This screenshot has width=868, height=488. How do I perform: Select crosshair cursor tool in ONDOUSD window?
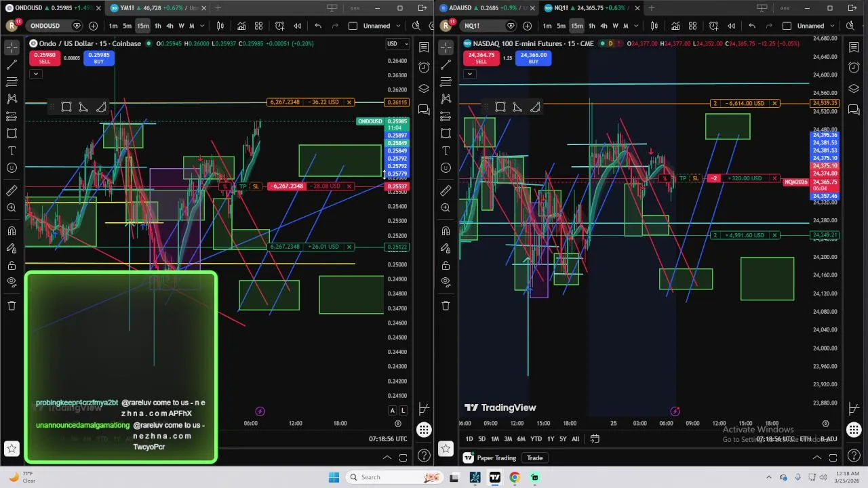pyautogui.click(x=12, y=47)
